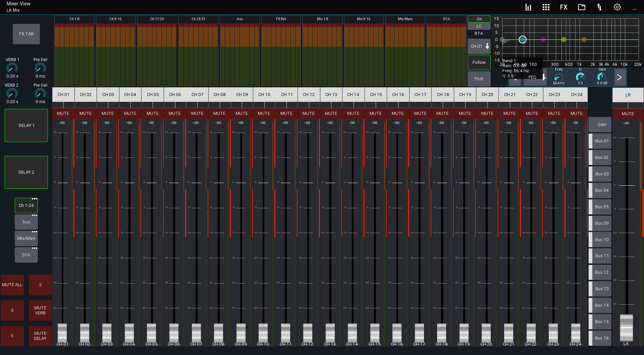Image resolution: width=644 pixels, height=355 pixels.
Task: Open the settings gear icon
Action: coord(617,7)
